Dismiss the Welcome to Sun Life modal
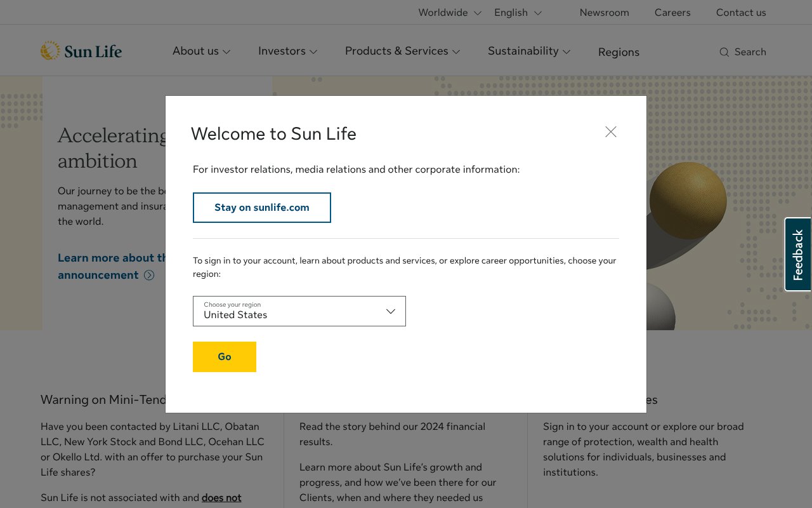812x508 pixels. [610, 131]
